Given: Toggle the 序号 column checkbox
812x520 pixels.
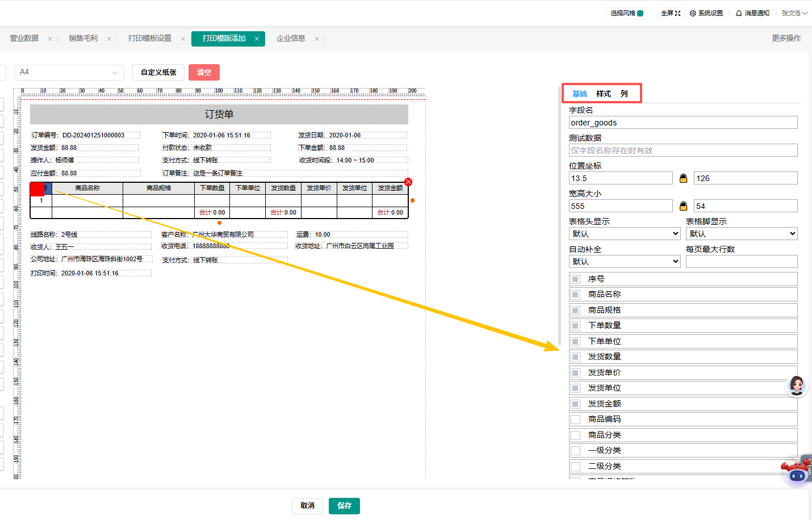Looking at the screenshot, I should click(x=576, y=279).
